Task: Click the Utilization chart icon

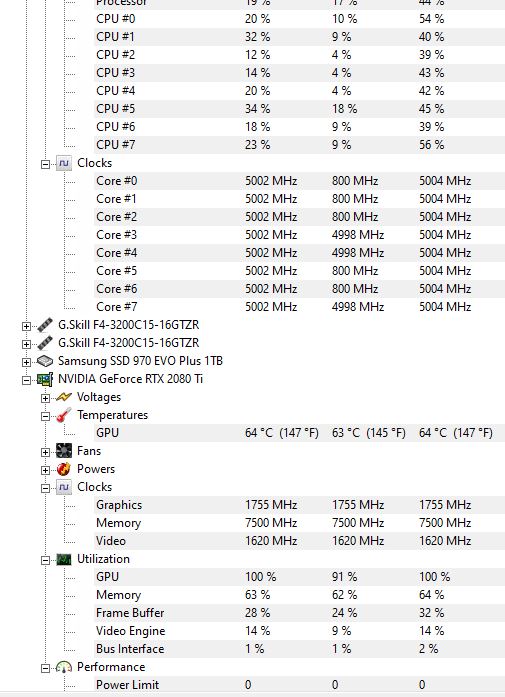Action: [64, 559]
